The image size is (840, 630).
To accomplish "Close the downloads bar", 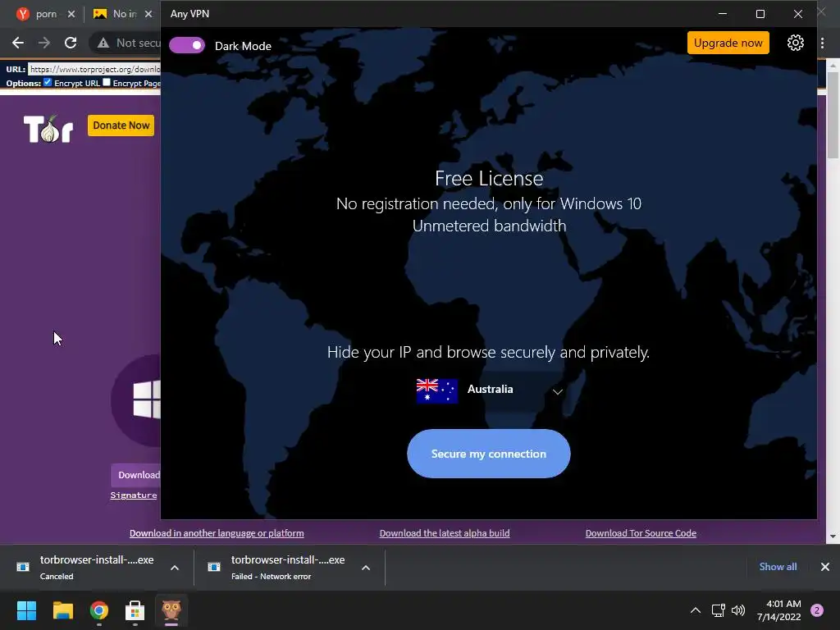I will coord(825,566).
